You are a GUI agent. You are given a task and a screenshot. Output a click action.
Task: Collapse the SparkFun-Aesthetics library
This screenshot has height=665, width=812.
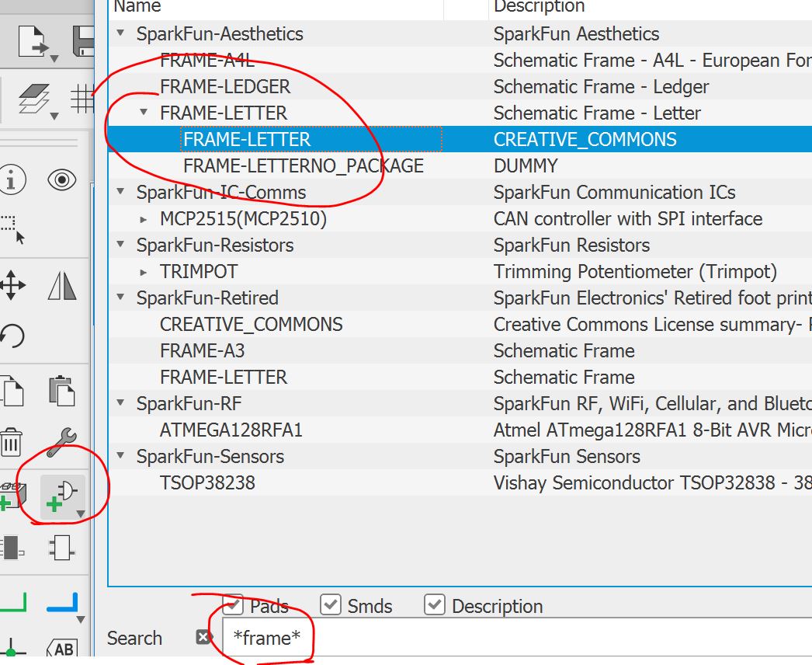click(x=120, y=33)
